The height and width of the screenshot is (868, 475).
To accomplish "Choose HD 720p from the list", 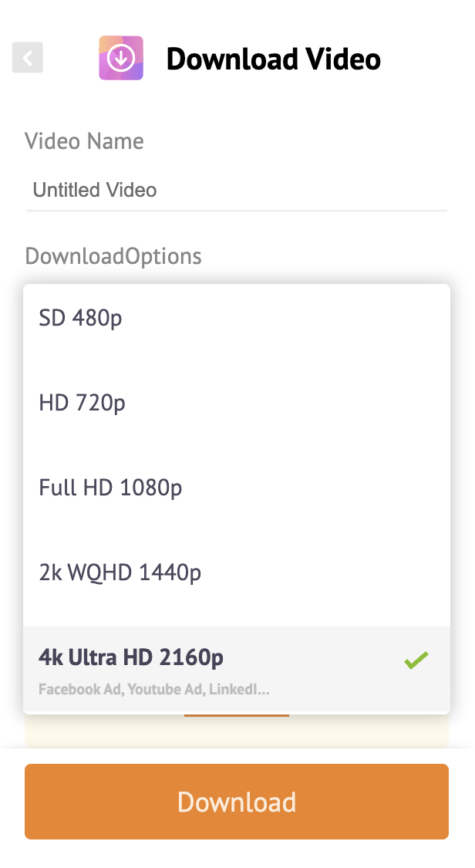I will coord(83,403).
